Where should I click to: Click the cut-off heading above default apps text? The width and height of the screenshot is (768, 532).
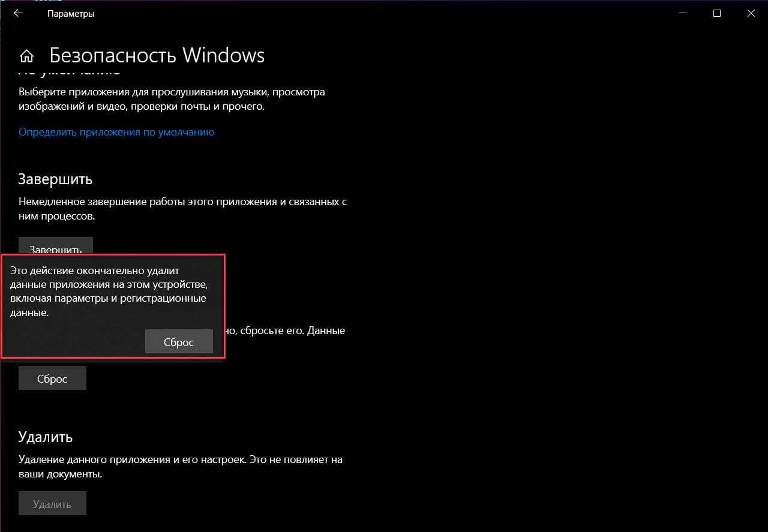click(69, 73)
